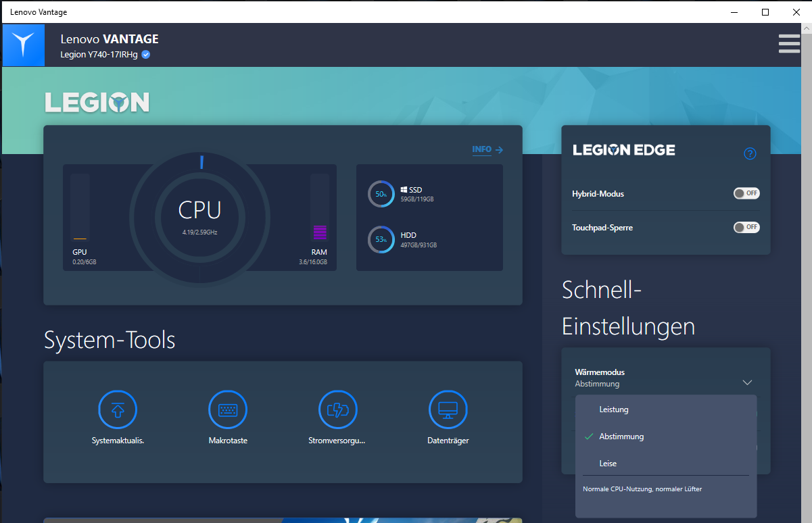This screenshot has width=812, height=523.
Task: Open the INFO link with arrow
Action: [x=487, y=150]
